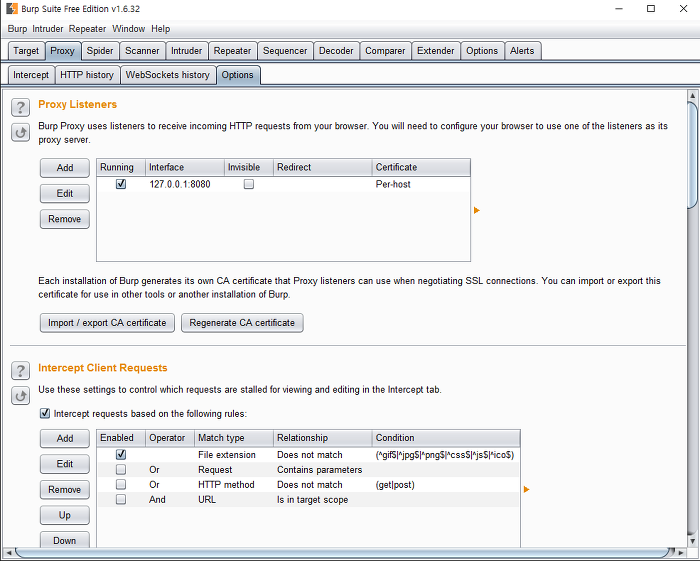Open the Burp menu
Image resolution: width=700 pixels, height=561 pixels.
click(x=17, y=29)
